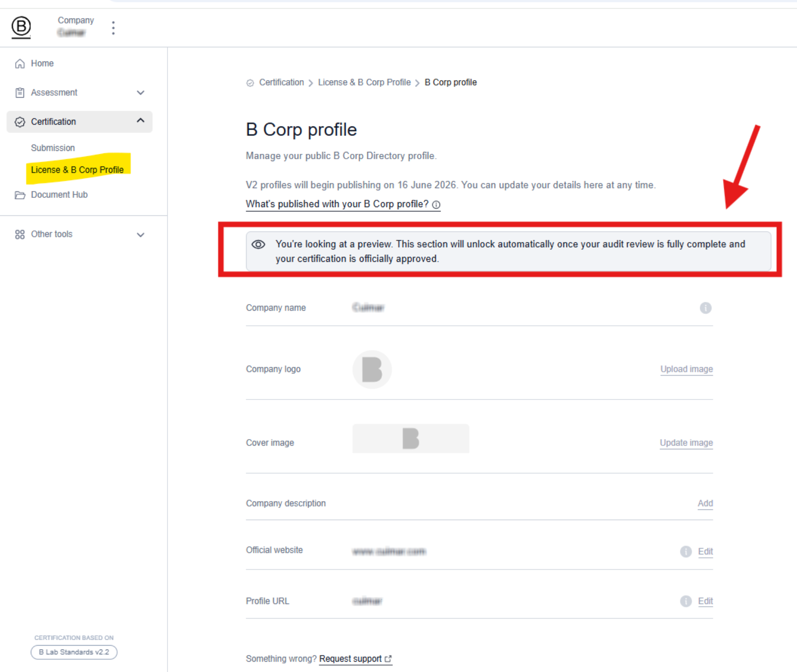Image resolution: width=797 pixels, height=672 pixels.
Task: Click the eye icon in preview notice
Action: [x=258, y=244]
